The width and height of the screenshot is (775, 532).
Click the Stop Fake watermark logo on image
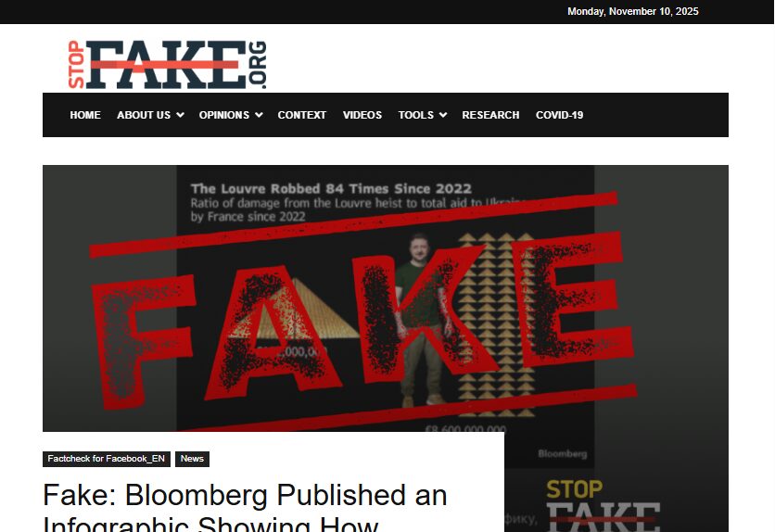click(x=603, y=505)
